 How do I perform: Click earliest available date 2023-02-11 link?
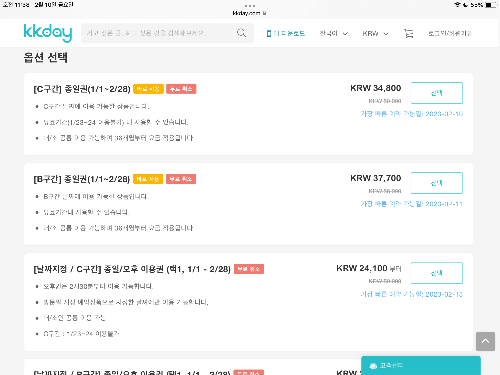412,204
